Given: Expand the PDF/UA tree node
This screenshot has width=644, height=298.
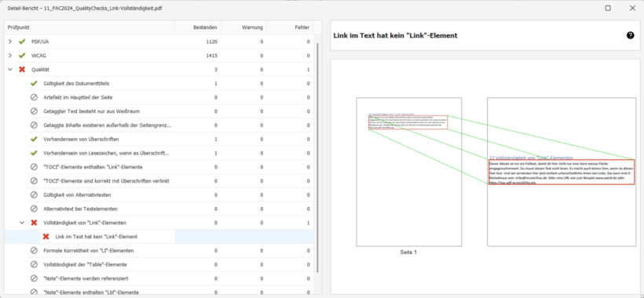Looking at the screenshot, I should 10,42.
